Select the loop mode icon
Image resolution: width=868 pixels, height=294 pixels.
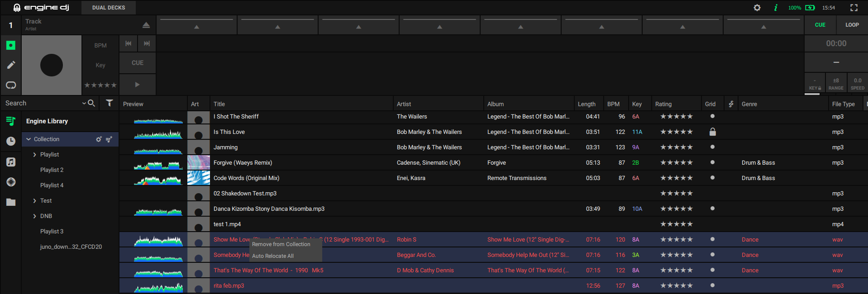tap(11, 85)
